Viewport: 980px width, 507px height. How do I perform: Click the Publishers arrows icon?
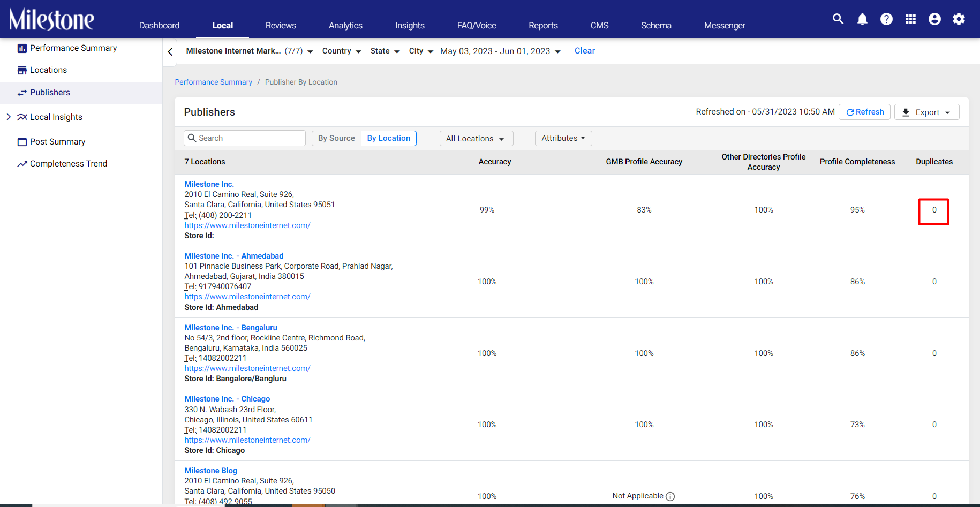[22, 93]
